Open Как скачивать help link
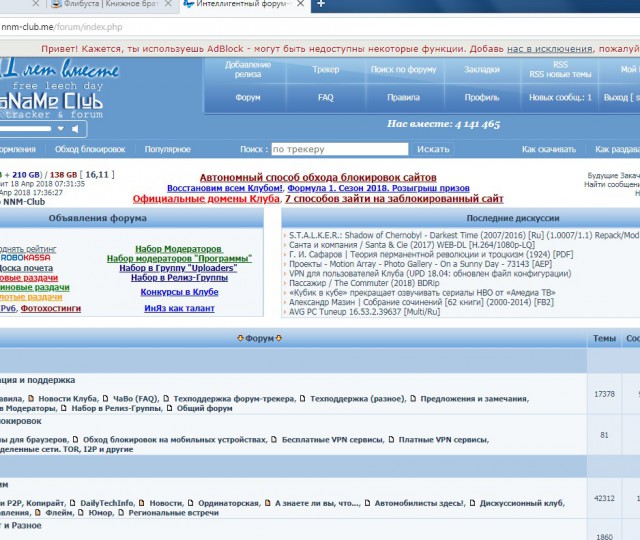 click(x=549, y=149)
